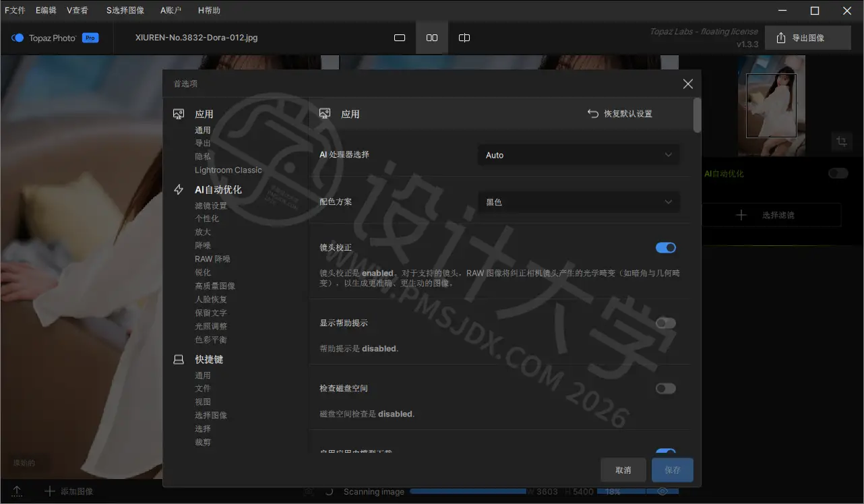Select Lightroom Classic in preferences sidebar
The image size is (864, 504).
click(x=228, y=170)
